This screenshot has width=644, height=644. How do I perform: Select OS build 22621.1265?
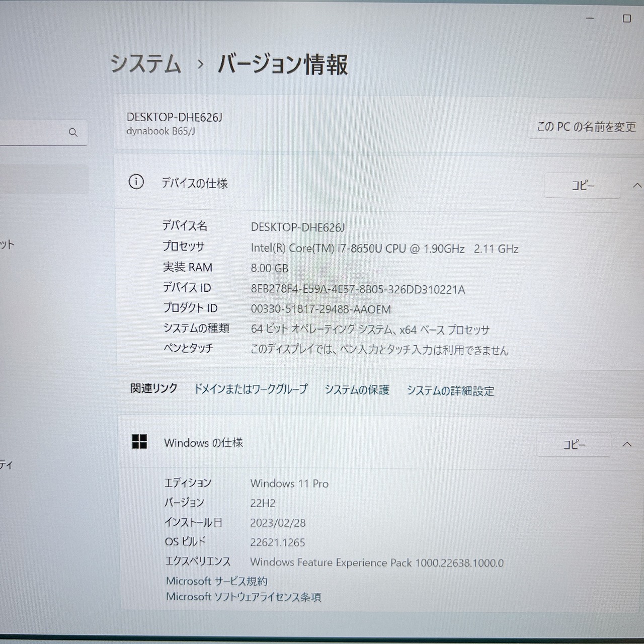point(278,542)
